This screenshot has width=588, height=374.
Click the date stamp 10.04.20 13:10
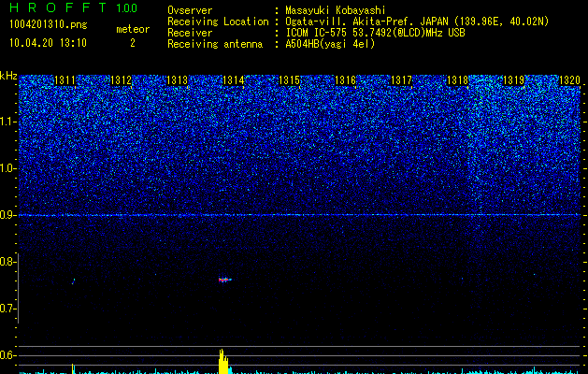click(x=48, y=43)
